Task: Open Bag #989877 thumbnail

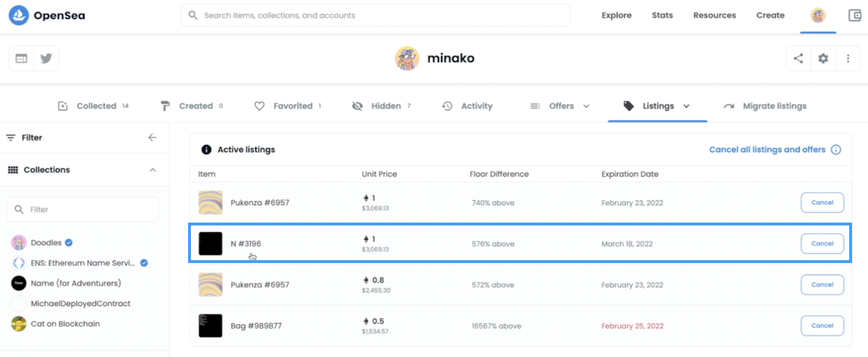Action: [210, 325]
